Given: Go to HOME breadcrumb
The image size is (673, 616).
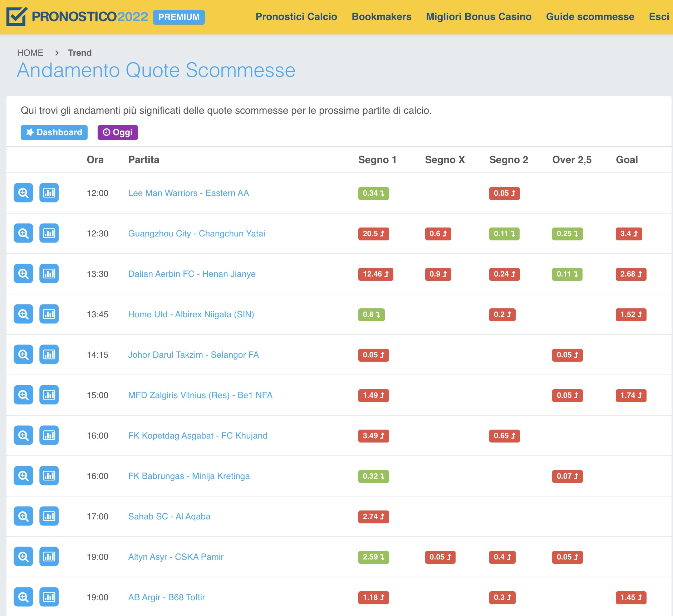Looking at the screenshot, I should pos(30,53).
